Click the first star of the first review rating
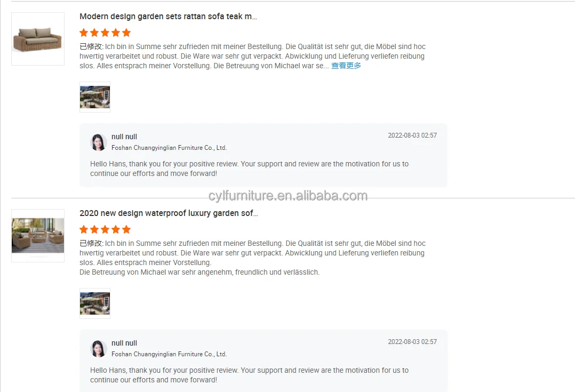 point(84,33)
